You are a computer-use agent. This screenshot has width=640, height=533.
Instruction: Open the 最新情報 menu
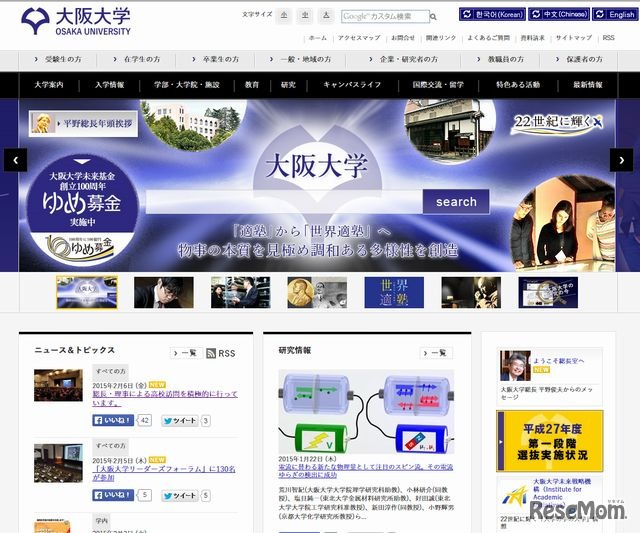click(588, 85)
